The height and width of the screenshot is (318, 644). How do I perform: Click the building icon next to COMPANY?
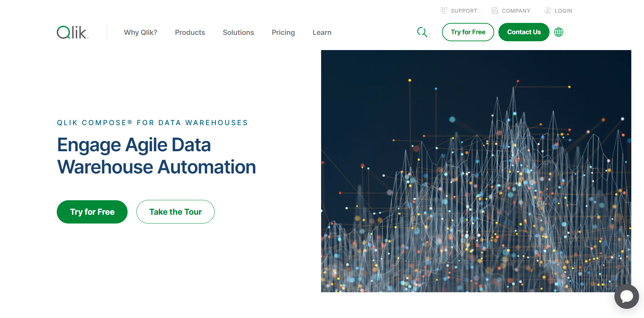pos(495,11)
